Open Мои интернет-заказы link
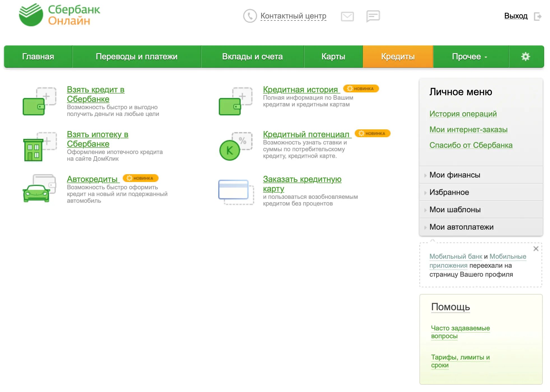 click(x=468, y=130)
